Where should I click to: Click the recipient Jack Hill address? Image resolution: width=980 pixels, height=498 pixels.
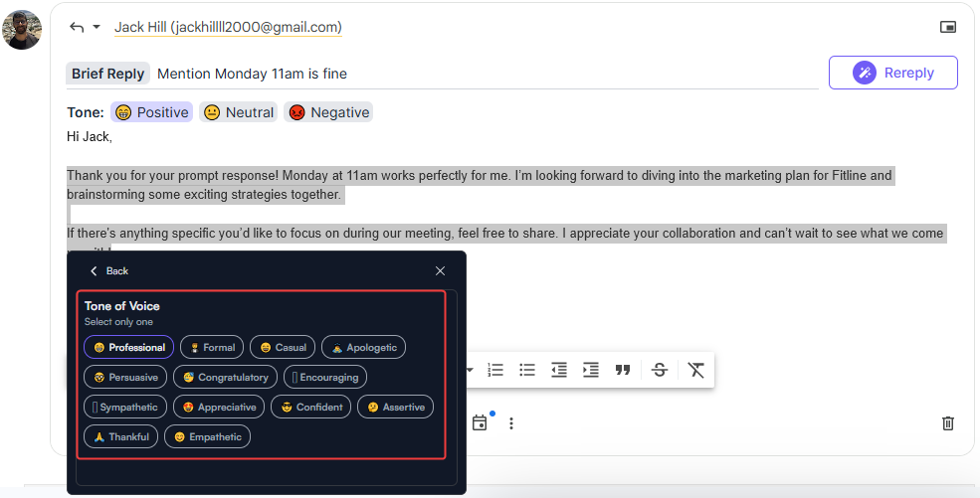click(228, 27)
